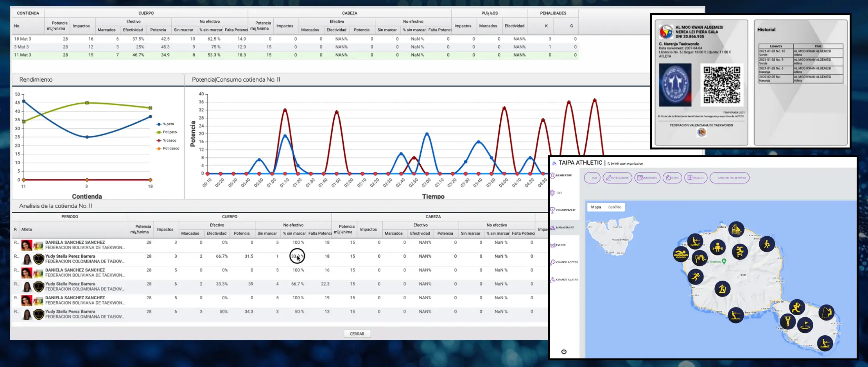
Task: Open the jumping athlete marker beside weightlifting
Action: click(x=739, y=251)
